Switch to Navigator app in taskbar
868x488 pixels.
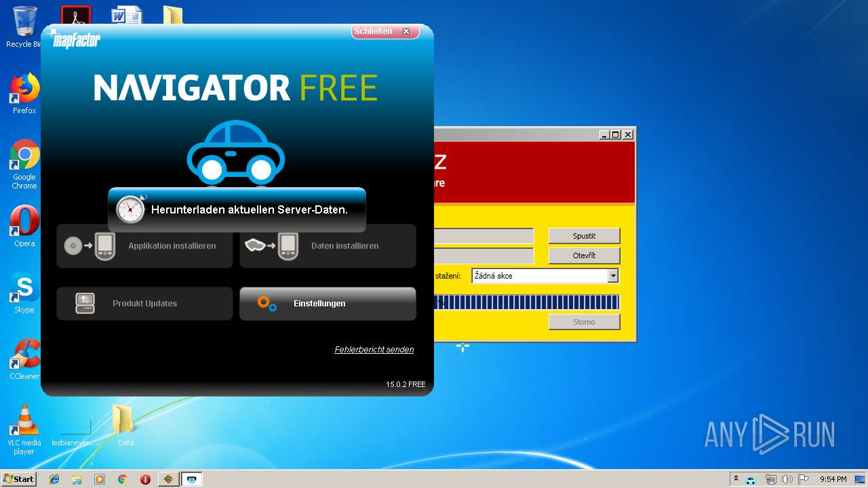[191, 479]
